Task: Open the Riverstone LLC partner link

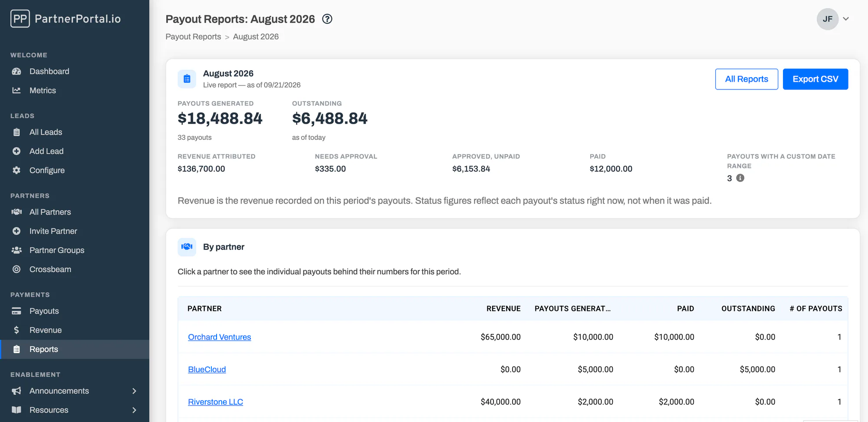Action: (215, 402)
